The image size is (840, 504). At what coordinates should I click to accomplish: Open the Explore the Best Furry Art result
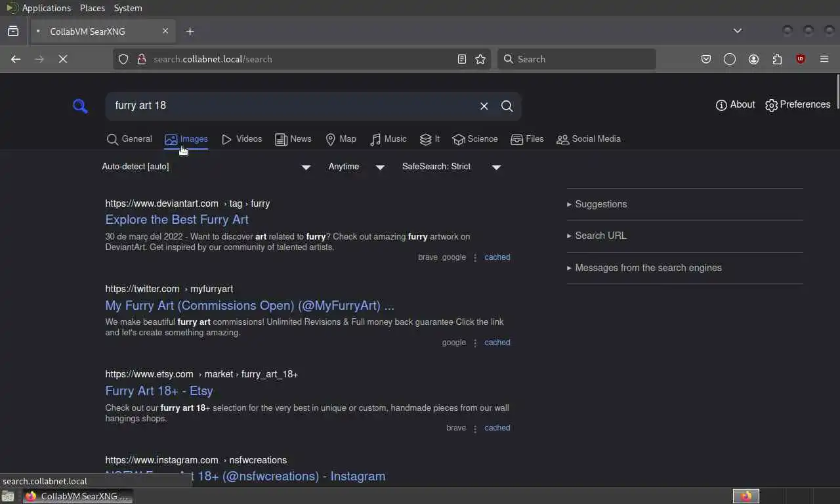coord(177,220)
